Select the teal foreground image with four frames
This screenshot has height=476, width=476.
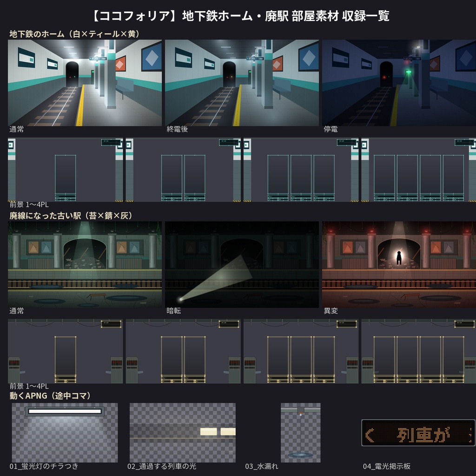click(x=419, y=170)
